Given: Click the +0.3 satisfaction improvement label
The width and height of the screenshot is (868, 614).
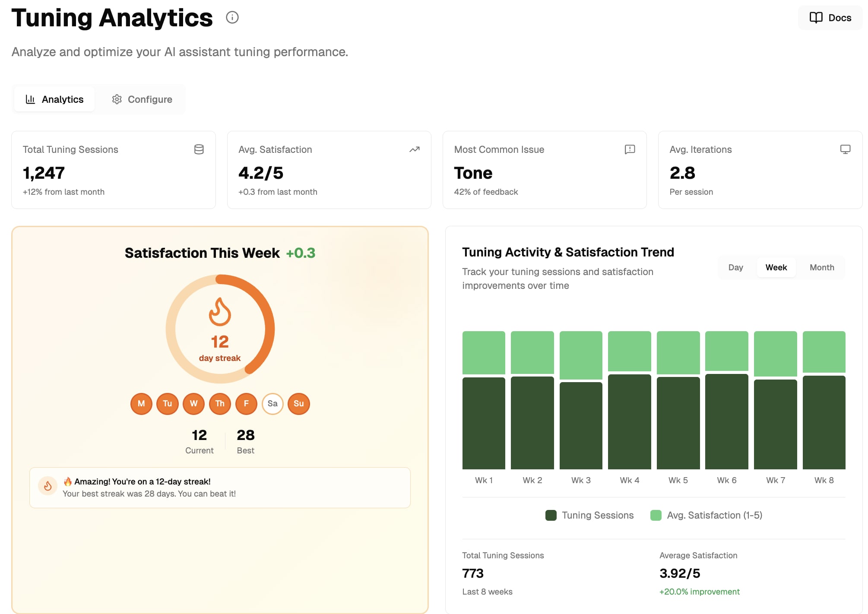Looking at the screenshot, I should point(301,253).
